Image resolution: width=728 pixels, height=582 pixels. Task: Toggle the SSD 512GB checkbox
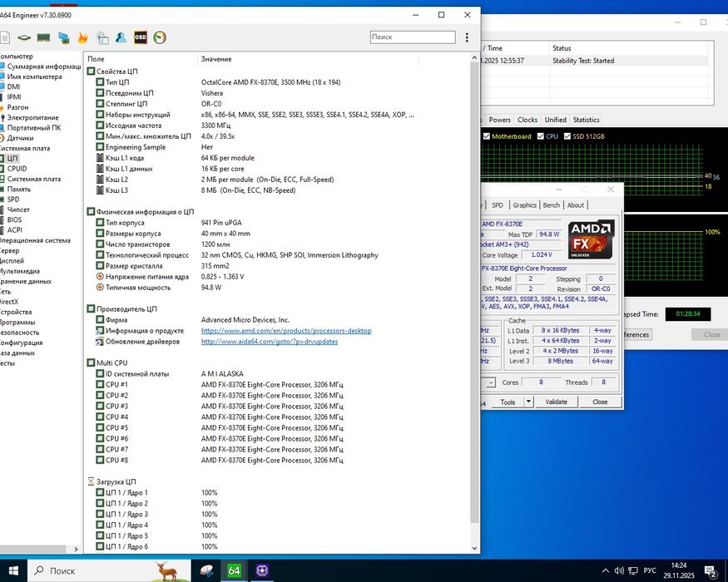click(567, 136)
